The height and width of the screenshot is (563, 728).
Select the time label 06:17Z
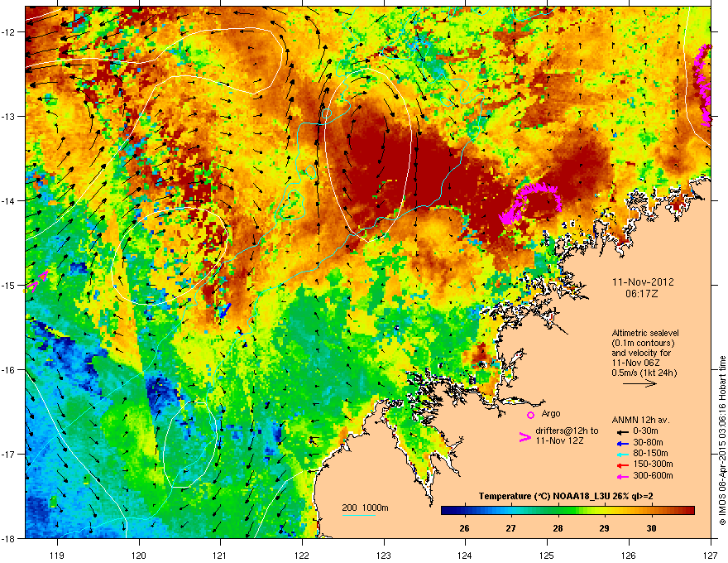642,294
